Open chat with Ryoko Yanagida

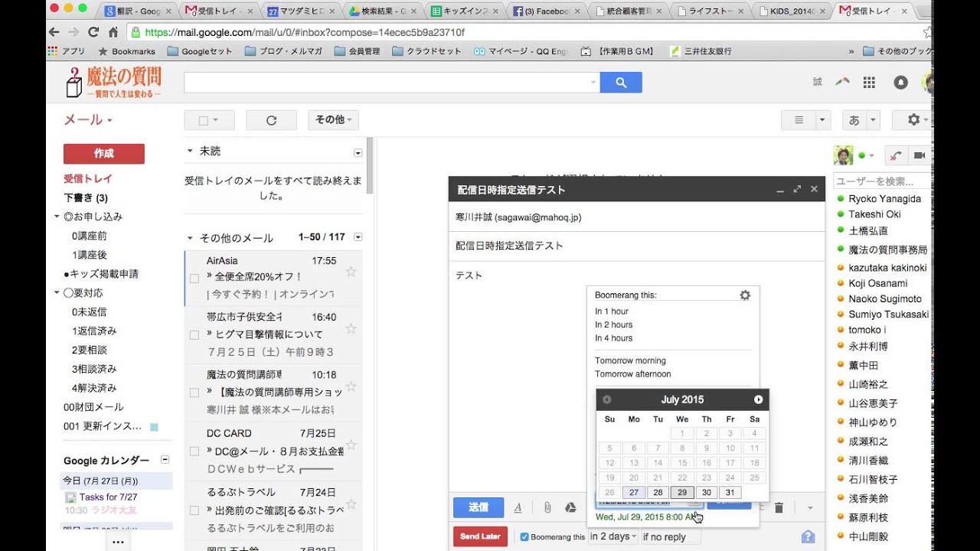(884, 199)
